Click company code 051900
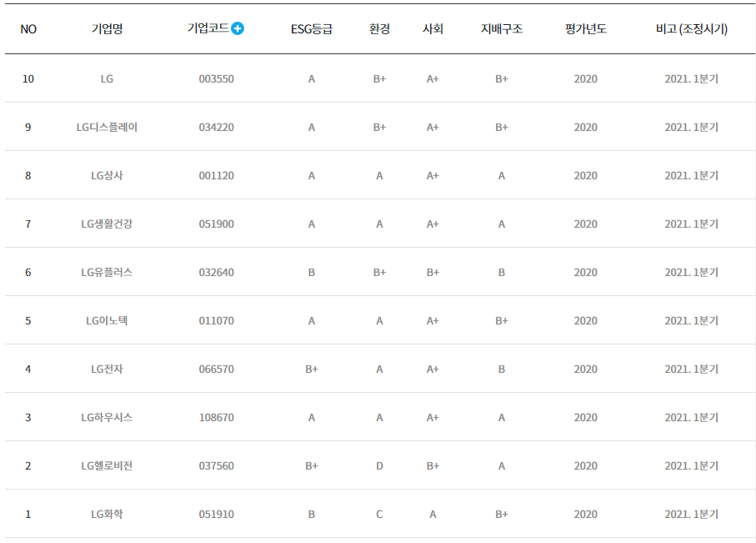Viewport: 756px width, 543px height. 217,224
